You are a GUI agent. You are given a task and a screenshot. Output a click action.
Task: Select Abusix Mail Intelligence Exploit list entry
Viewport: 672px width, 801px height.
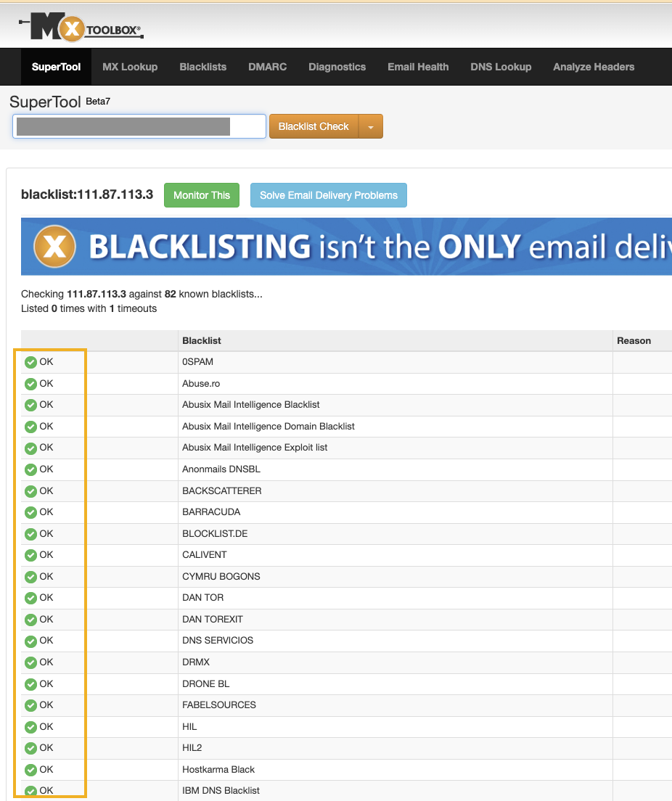coord(255,448)
